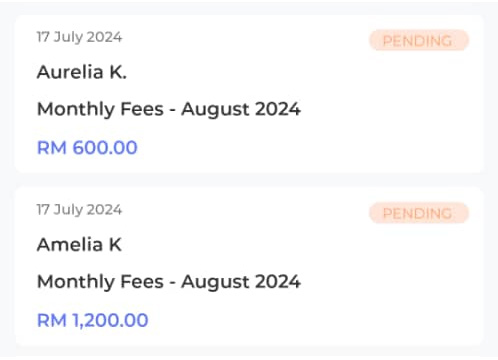Click the gray background above Aurelia's card
Screen dimensions: 498x360
coord(249,8)
